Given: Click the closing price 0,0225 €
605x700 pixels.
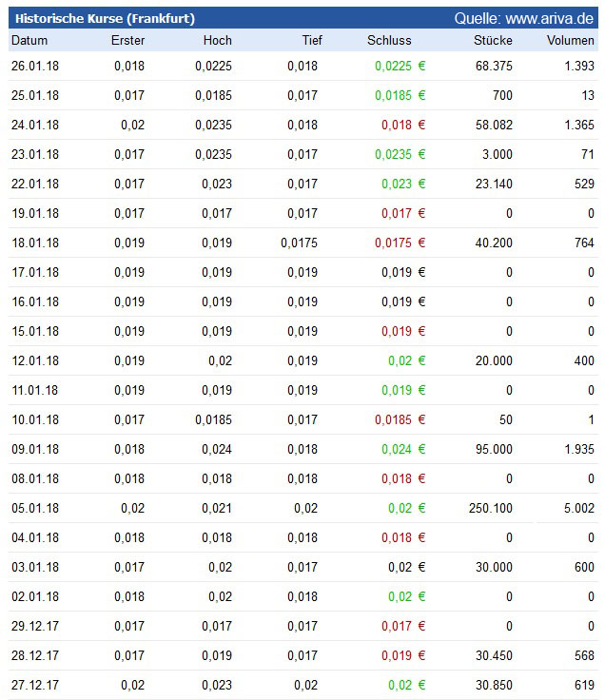Looking at the screenshot, I should click(399, 67).
